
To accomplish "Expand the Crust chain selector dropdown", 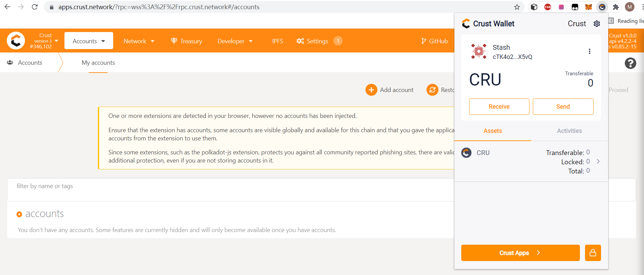I will coord(57,41).
